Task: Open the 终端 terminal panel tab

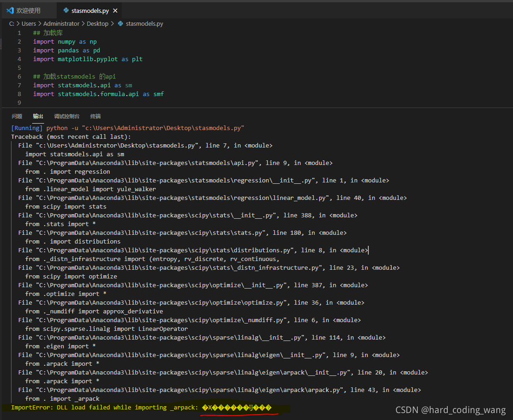Action: coord(96,116)
